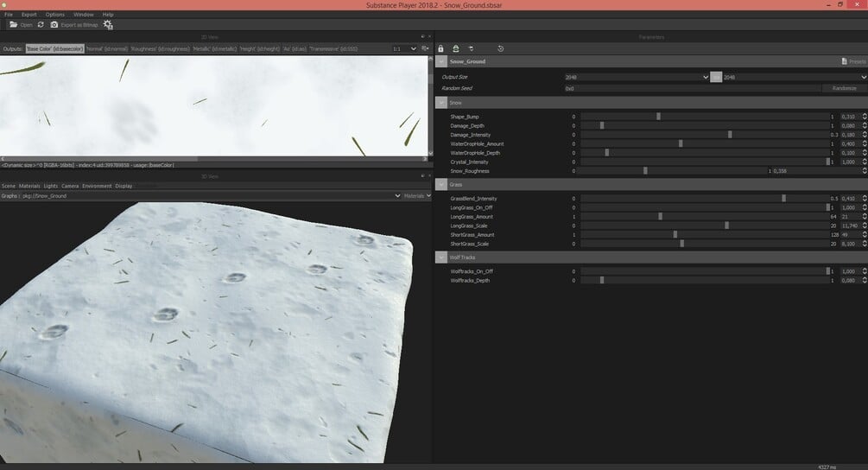
Task: Click the Presets button
Action: point(853,61)
